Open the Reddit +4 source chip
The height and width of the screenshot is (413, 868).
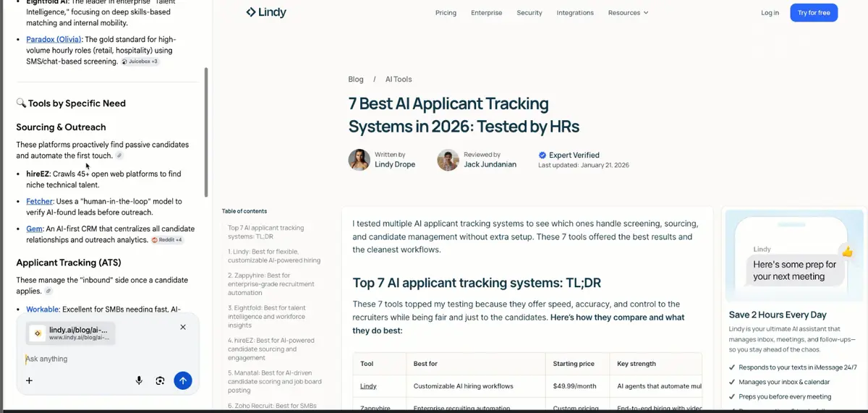(167, 239)
